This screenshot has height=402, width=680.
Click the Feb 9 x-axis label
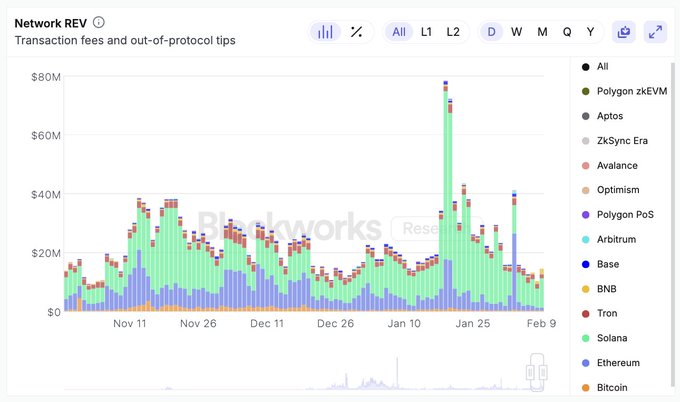click(x=541, y=324)
